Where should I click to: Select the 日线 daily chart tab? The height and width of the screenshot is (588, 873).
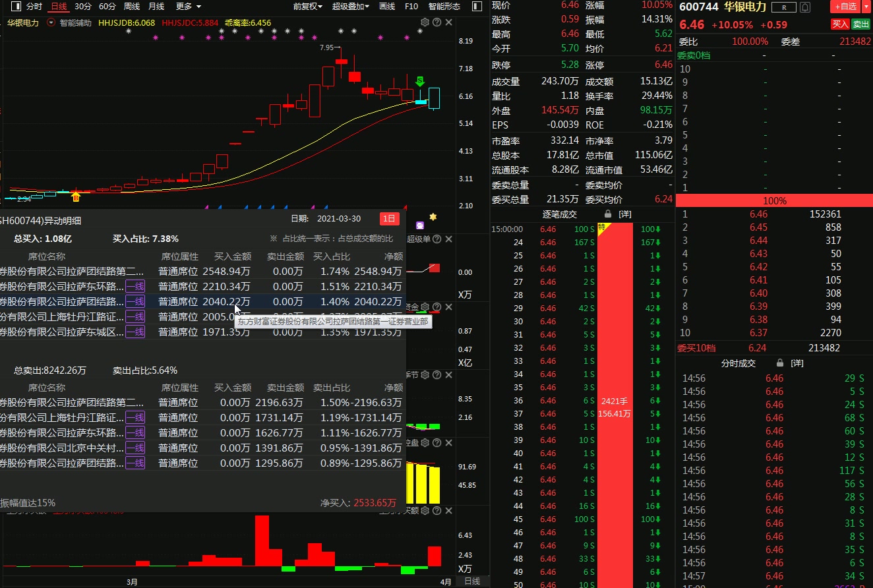(x=59, y=7)
